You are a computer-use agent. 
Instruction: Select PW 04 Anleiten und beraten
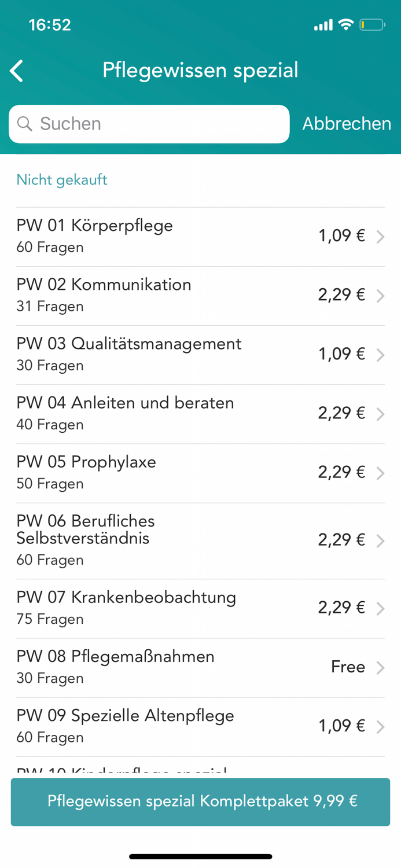[174, 413]
